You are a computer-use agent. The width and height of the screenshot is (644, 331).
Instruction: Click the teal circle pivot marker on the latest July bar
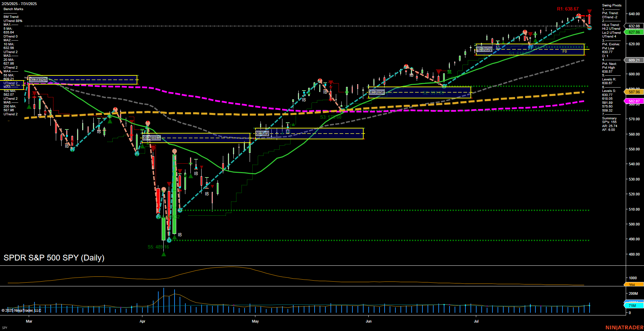pyautogui.click(x=589, y=28)
